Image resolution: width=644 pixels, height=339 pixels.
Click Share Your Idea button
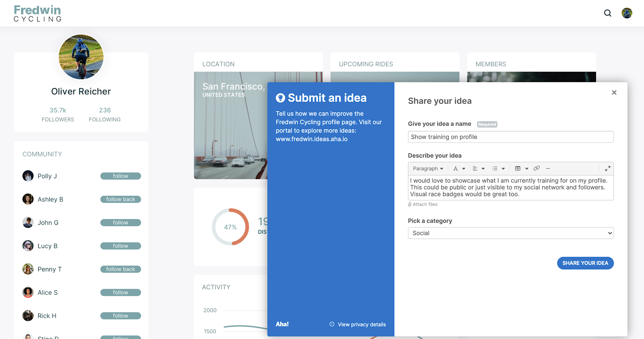(585, 263)
